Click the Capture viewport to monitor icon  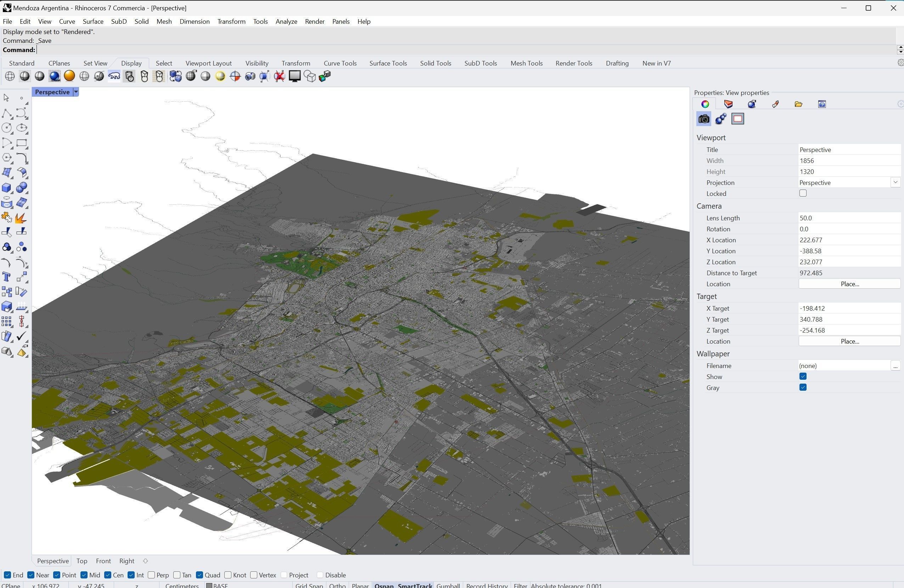click(x=295, y=76)
